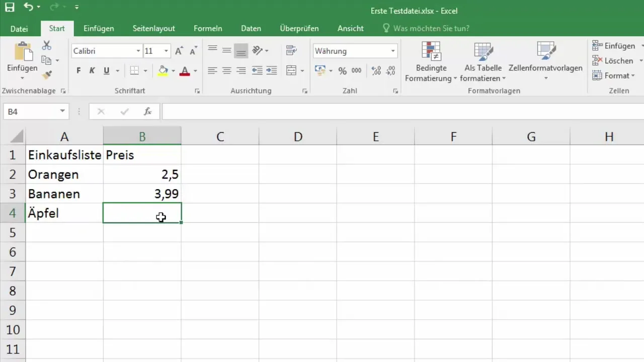
Task: Increase font size with larger A icon
Action: (x=179, y=51)
